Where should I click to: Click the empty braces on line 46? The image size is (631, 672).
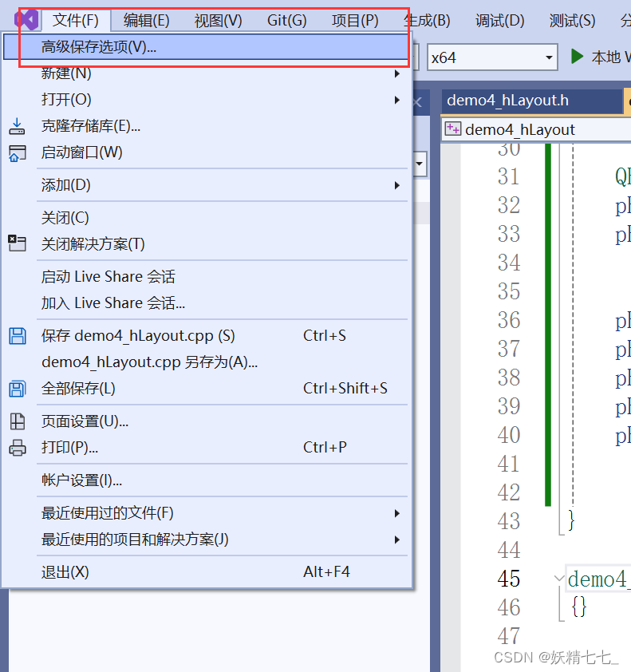pyautogui.click(x=578, y=607)
